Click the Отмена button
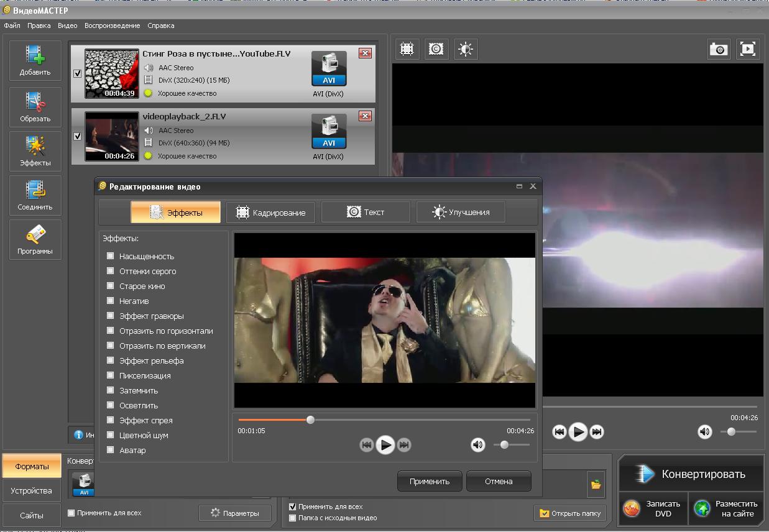 (x=499, y=481)
